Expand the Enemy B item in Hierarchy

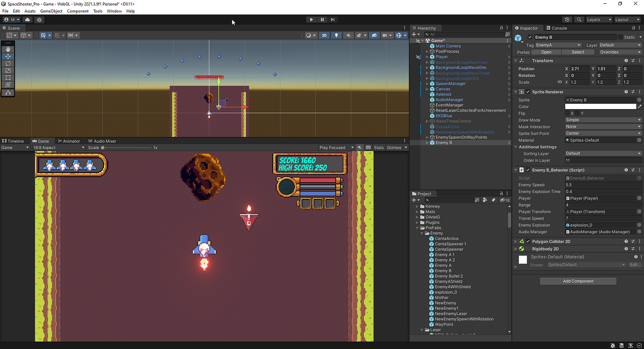tap(427, 142)
